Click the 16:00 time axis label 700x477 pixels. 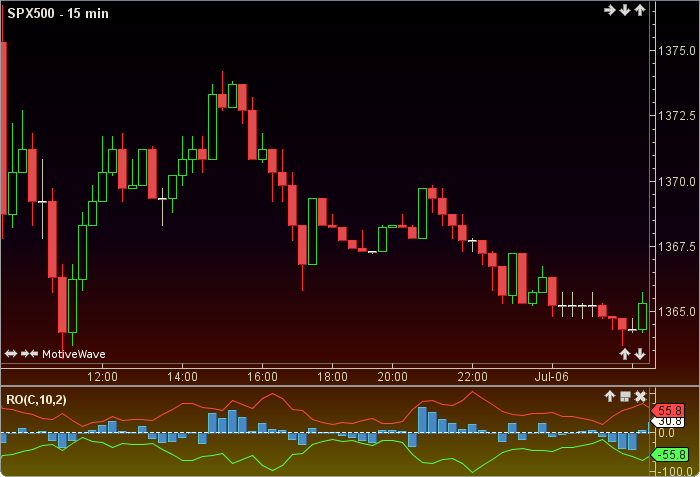point(262,377)
